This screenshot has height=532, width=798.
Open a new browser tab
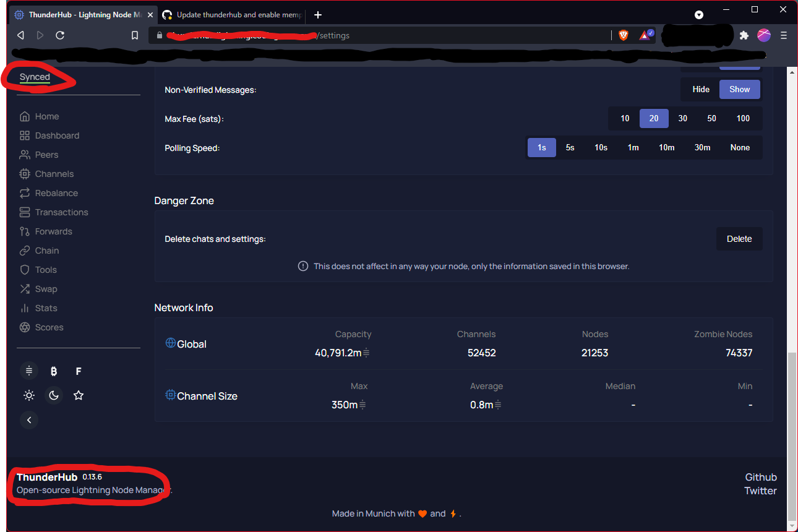(318, 15)
